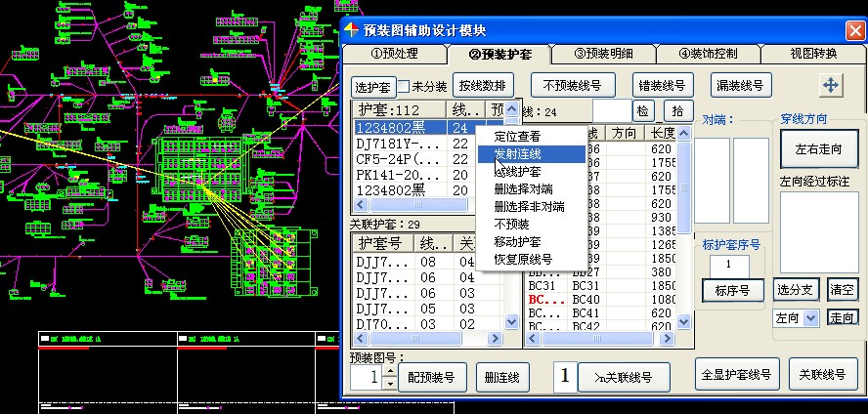Click the 左右走向 button
Viewport: 868px width, 414px height.
point(818,149)
